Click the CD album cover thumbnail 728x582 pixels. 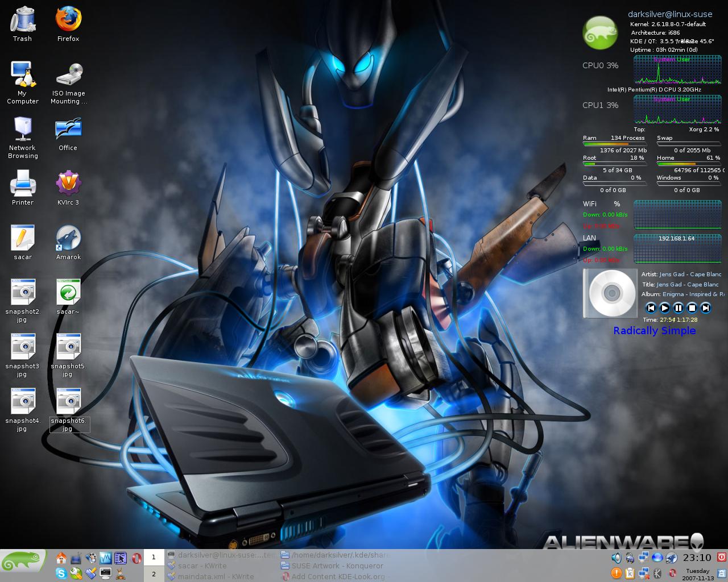(610, 293)
